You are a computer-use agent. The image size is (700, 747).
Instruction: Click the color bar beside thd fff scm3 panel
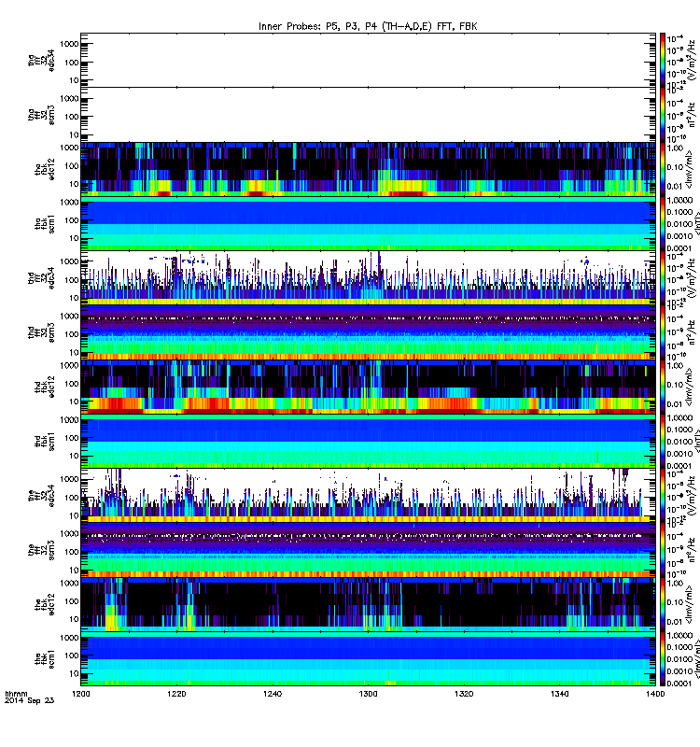pyautogui.click(x=663, y=332)
